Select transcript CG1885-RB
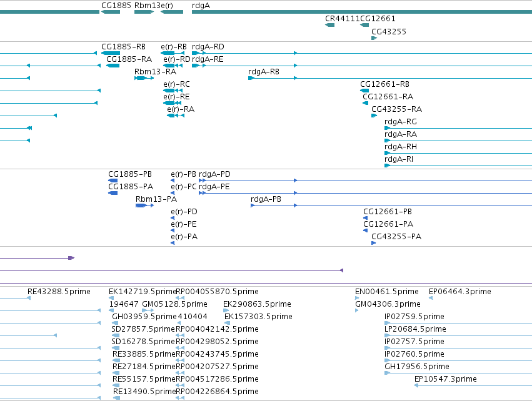This screenshot has width=532, height=401. tap(124, 47)
